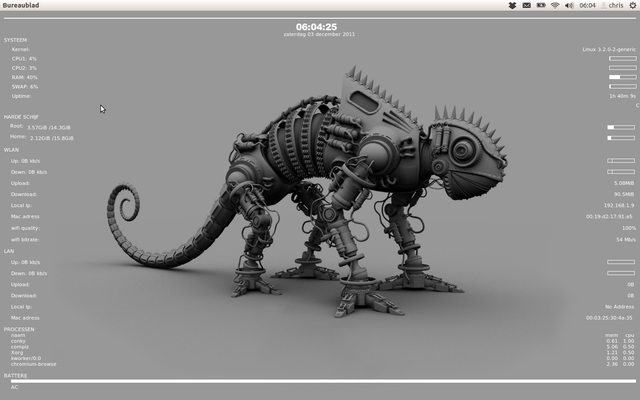Click the PROCESSEN section header
Viewport: 640px width, 400px height.
pos(19,329)
